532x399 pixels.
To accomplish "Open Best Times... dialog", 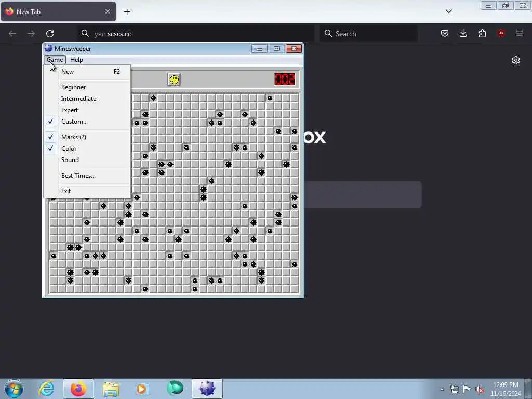I will pyautogui.click(x=87, y=176).
